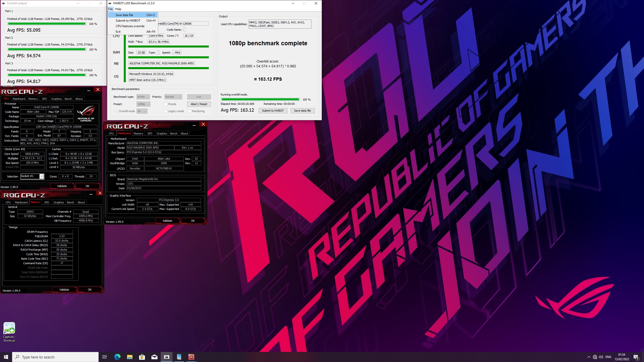Click OK in the CPU-Z Memory window
Image resolution: width=644 pixels, height=362 pixels.
tap(90, 290)
